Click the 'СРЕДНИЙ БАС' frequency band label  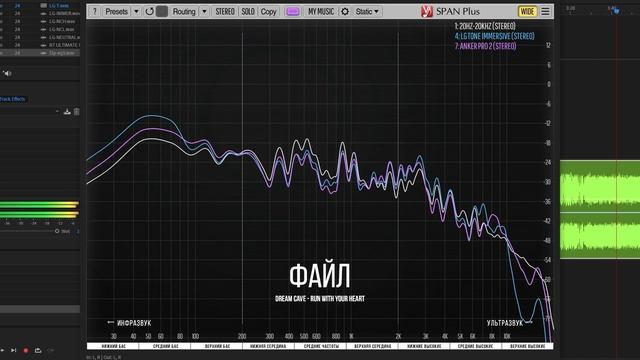[165, 346]
